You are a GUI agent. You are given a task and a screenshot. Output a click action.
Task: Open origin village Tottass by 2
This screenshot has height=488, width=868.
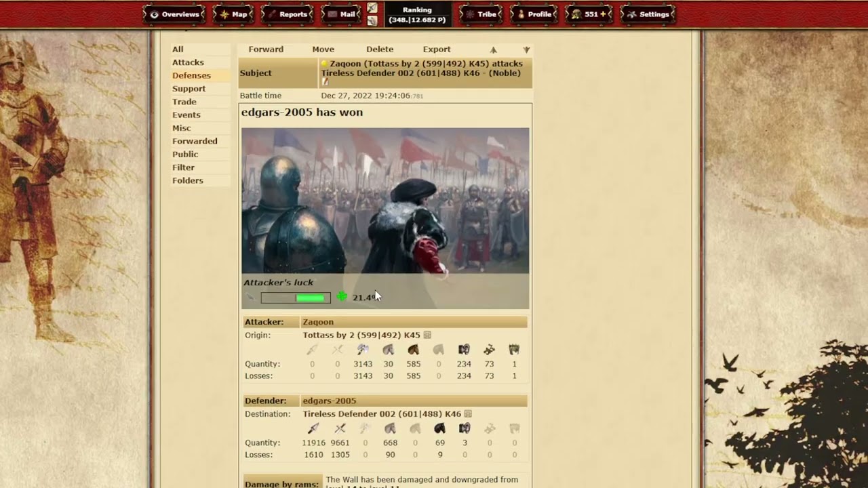pyautogui.click(x=361, y=335)
